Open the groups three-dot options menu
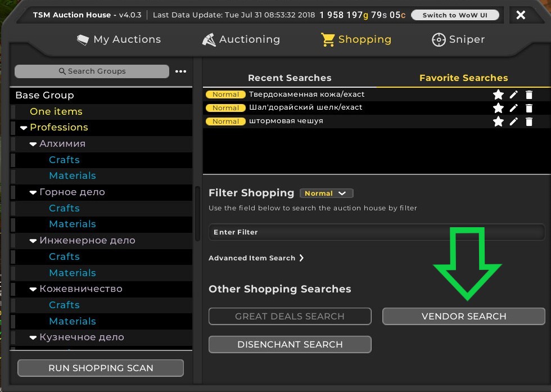The width and height of the screenshot is (551, 392). pyautogui.click(x=180, y=71)
